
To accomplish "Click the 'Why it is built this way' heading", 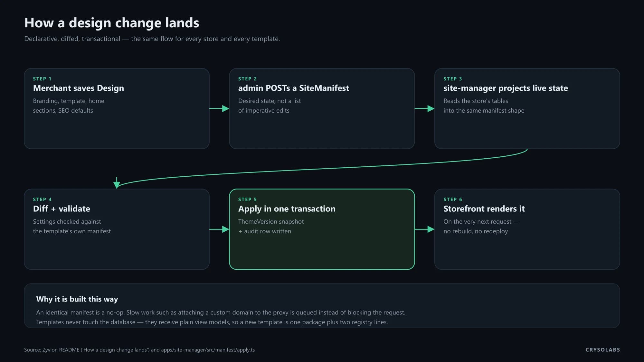I will click(77, 299).
